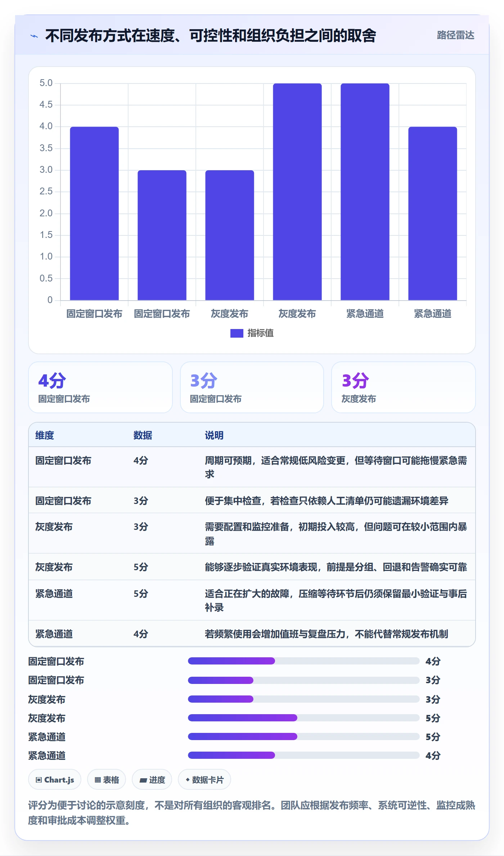Click the 固定窗口发布 progress bar showing 4分
504x856 pixels.
tap(304, 661)
